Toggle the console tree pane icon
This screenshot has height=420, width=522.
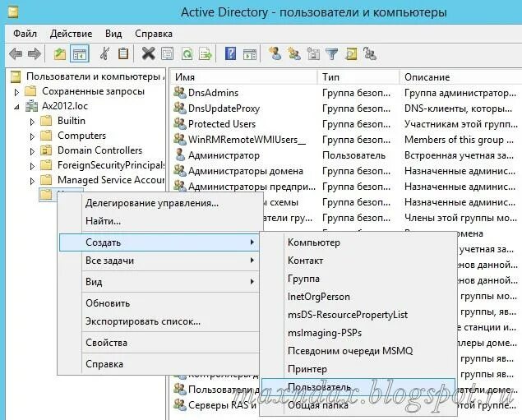tap(80, 53)
